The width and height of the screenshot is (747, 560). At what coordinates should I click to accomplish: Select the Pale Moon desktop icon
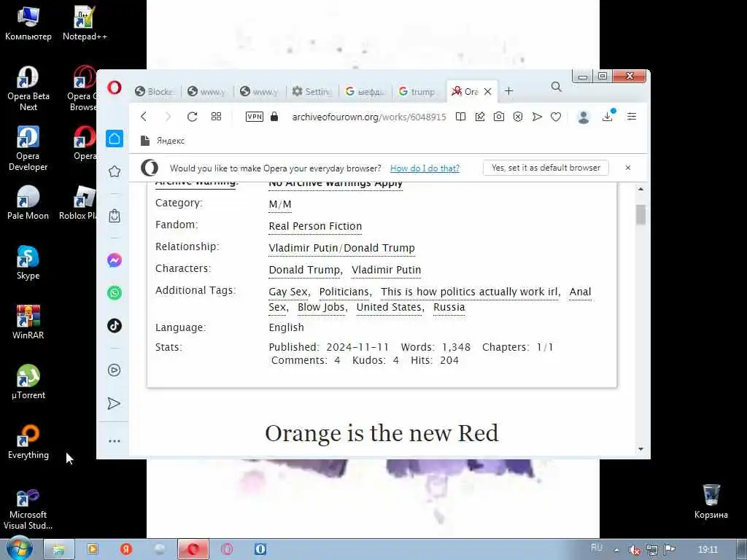[x=28, y=203]
